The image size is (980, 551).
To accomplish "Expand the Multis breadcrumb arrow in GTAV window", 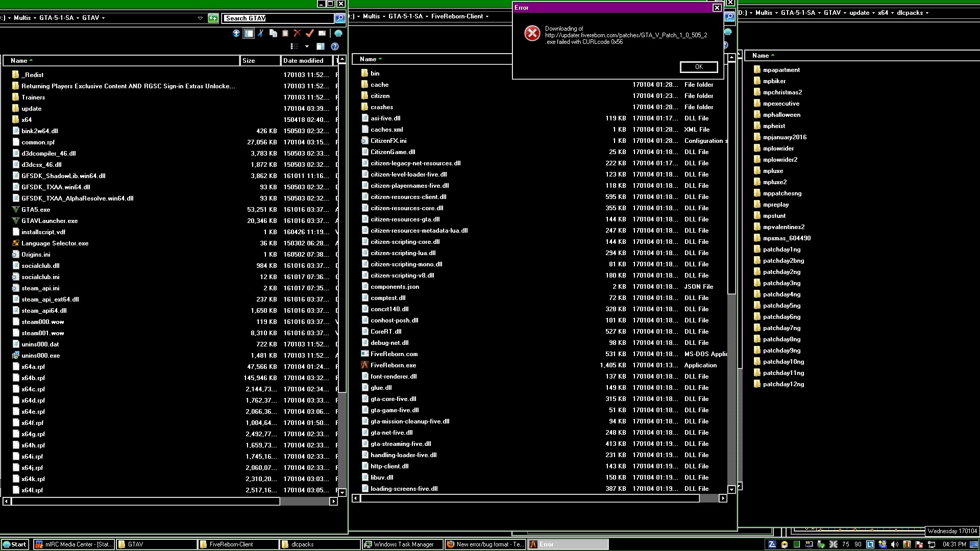I will coord(35,18).
